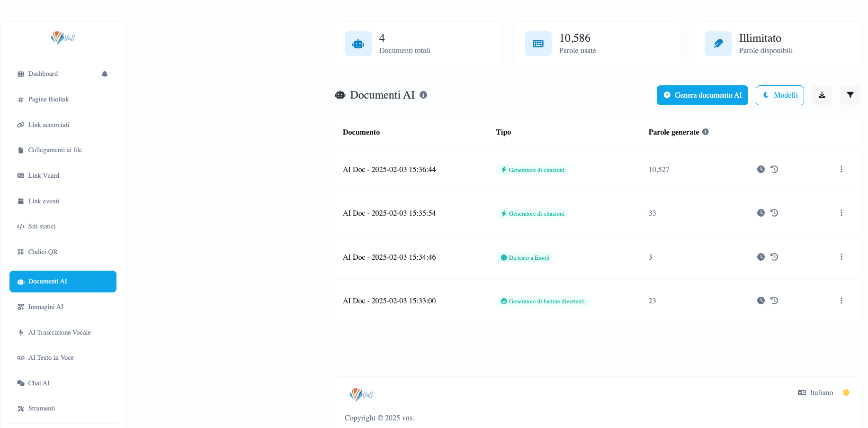Click the download export icon button

tap(822, 95)
